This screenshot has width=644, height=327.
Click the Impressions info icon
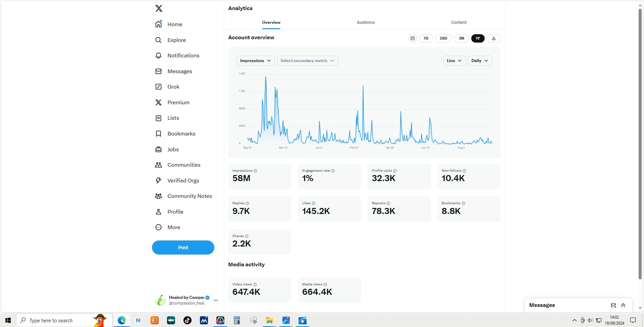click(256, 171)
